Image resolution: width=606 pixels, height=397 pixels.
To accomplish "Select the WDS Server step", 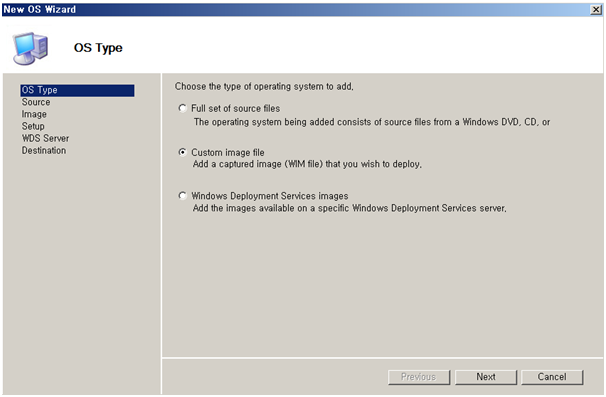I will (45, 138).
